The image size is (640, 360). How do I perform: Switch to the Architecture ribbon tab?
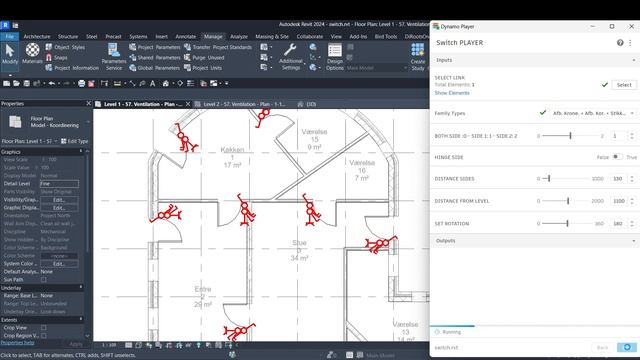[37, 36]
